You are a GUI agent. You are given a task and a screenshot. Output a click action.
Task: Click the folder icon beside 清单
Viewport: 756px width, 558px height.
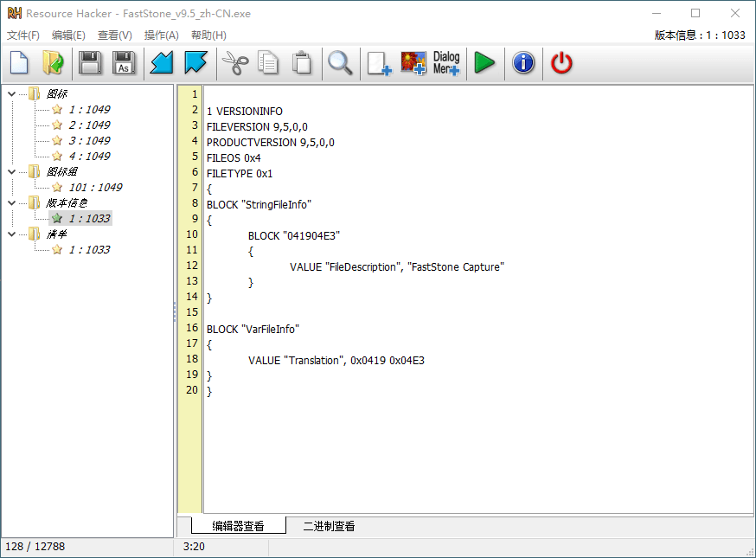pos(35,234)
